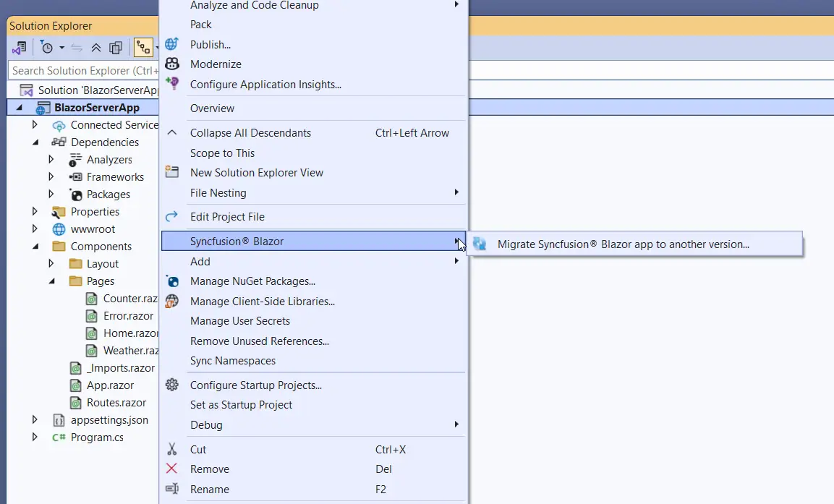Viewport: 834px width, 504px height.
Task: Click the Switch Views icon in Solution Explorer
Action: (x=143, y=47)
